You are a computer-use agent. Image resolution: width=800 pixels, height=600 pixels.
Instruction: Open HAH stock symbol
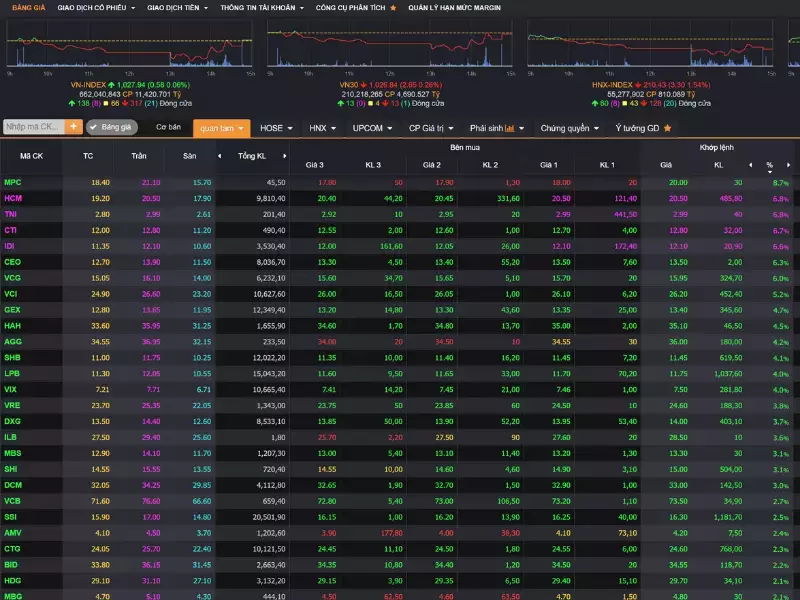(13, 326)
